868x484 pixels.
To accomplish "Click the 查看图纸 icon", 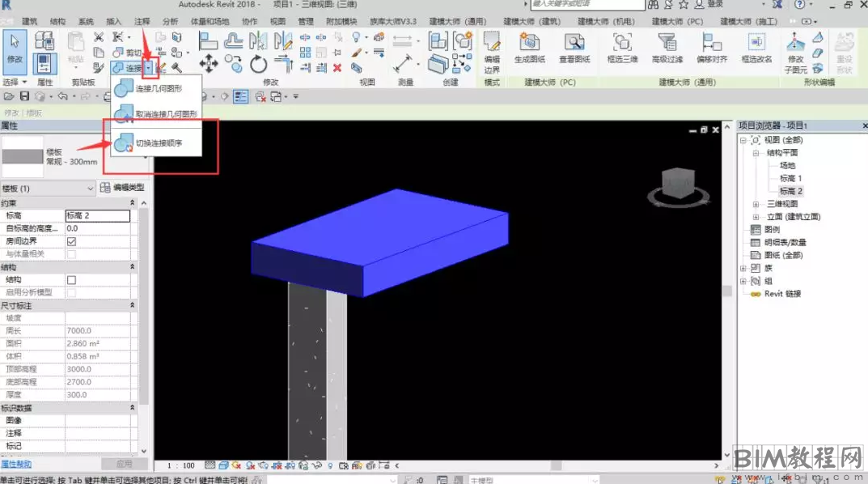I will coord(574,49).
